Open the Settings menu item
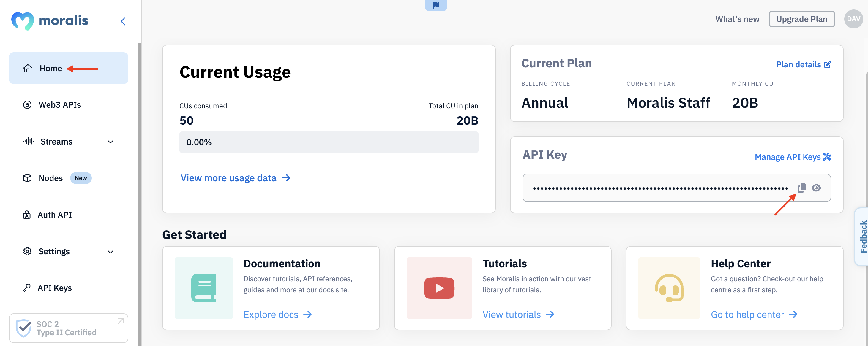 point(68,251)
